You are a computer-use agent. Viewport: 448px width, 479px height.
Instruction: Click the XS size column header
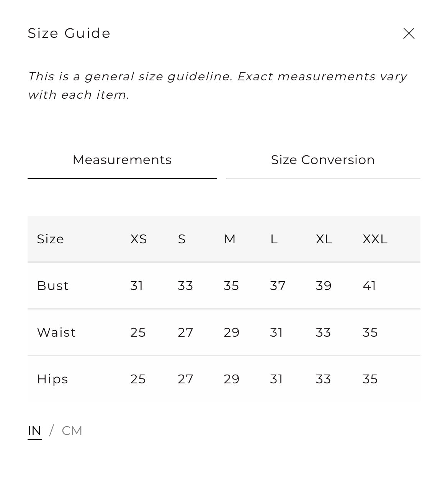[x=139, y=239]
